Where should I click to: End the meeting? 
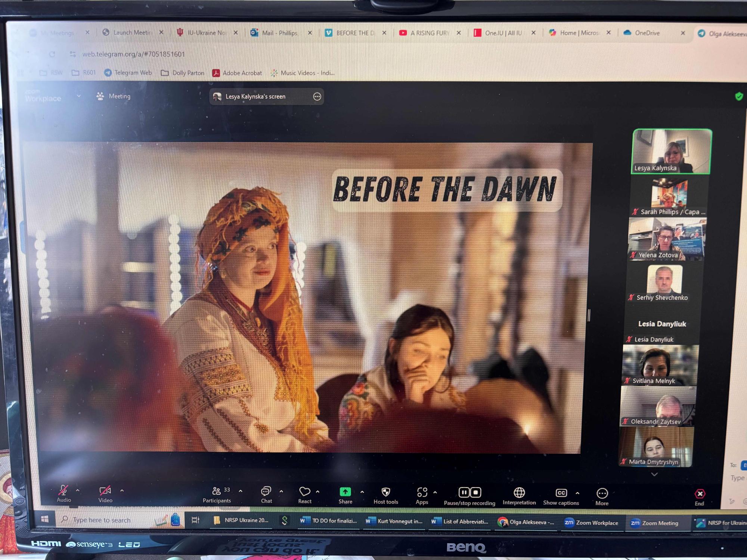[700, 498]
